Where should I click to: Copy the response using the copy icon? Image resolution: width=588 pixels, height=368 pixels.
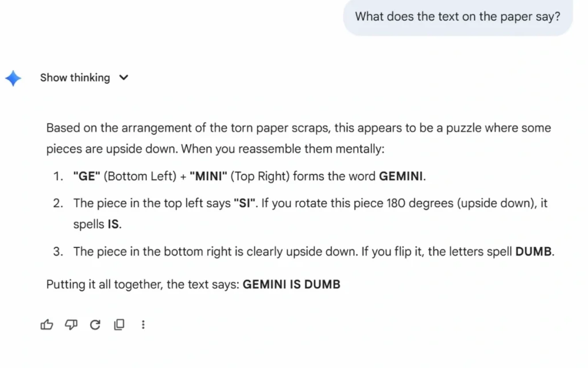119,324
